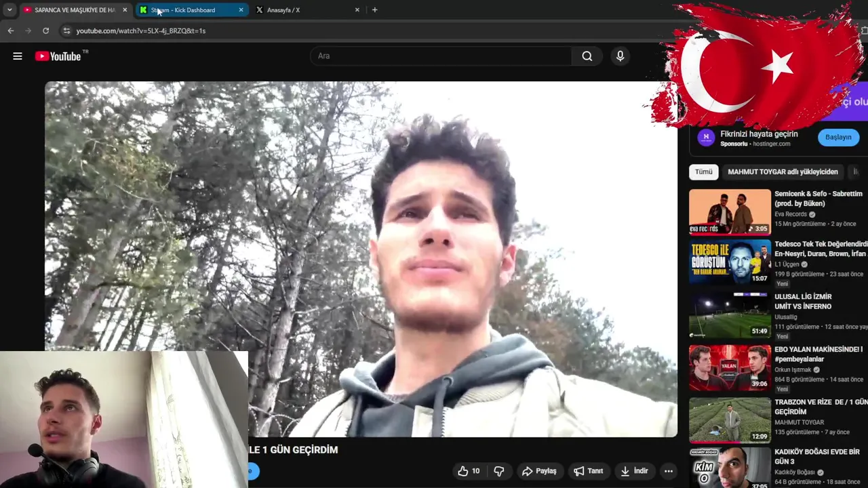The height and width of the screenshot is (488, 868).
Task: Close the Anasayfa / X tab
Action: (357, 10)
